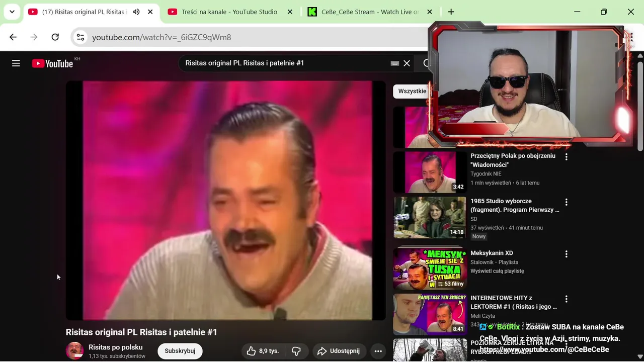This screenshot has width=644, height=362.
Task: Open options menu for Przeciętny Polak video
Action: click(566, 157)
